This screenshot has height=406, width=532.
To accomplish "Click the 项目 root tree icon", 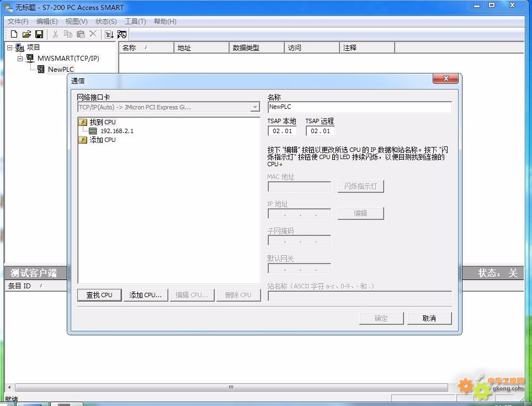I will 20,48.
